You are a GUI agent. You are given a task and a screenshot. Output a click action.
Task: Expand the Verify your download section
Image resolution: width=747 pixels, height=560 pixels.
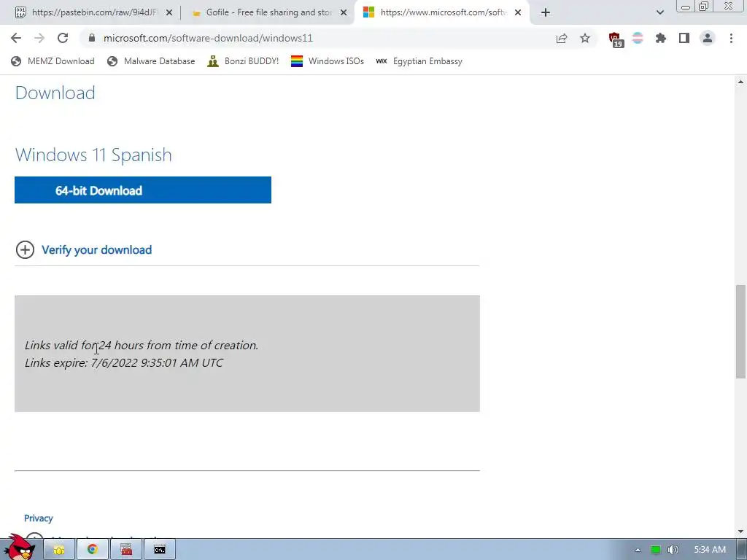point(97,249)
